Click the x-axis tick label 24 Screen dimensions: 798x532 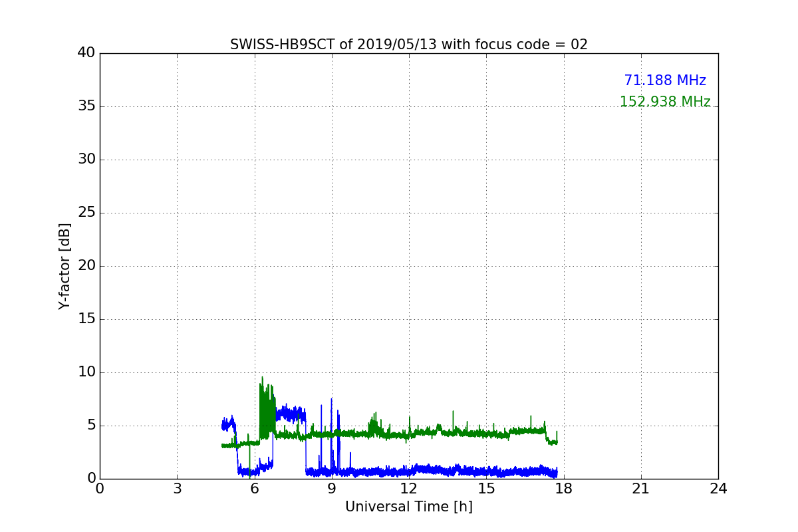[x=718, y=489]
